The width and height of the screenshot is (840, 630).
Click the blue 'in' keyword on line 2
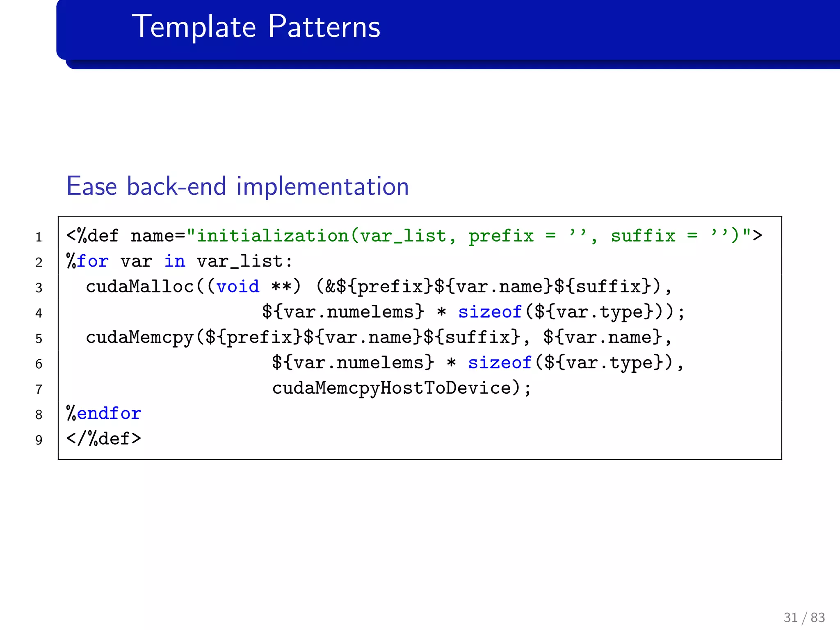[175, 261]
